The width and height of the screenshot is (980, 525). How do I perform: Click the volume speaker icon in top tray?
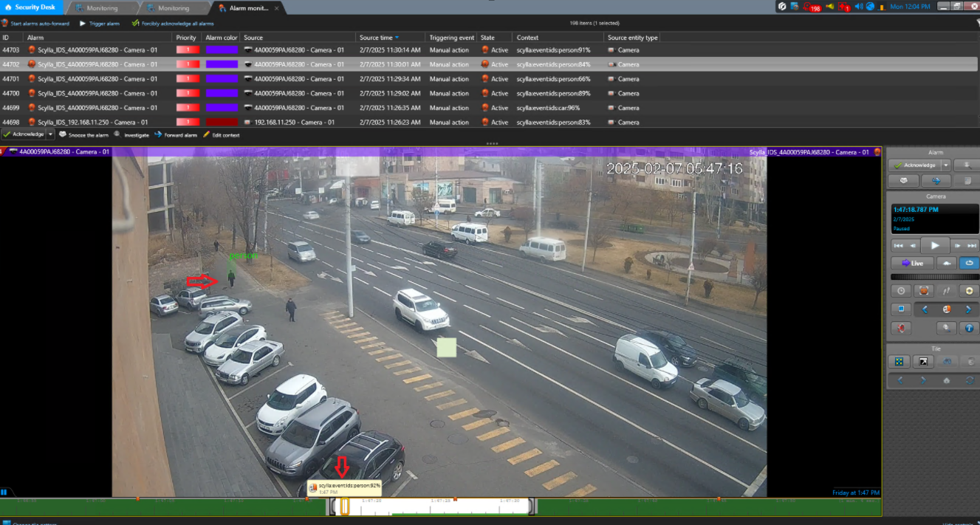pos(858,7)
